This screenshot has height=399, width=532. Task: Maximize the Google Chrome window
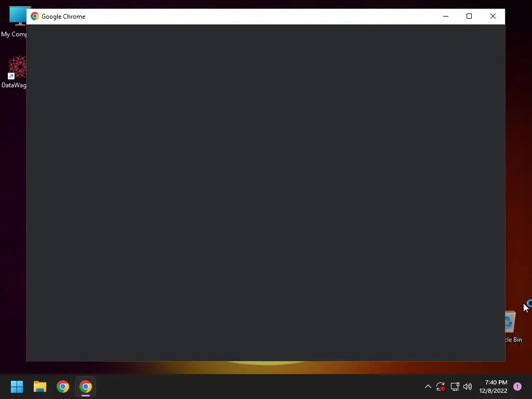click(x=469, y=16)
